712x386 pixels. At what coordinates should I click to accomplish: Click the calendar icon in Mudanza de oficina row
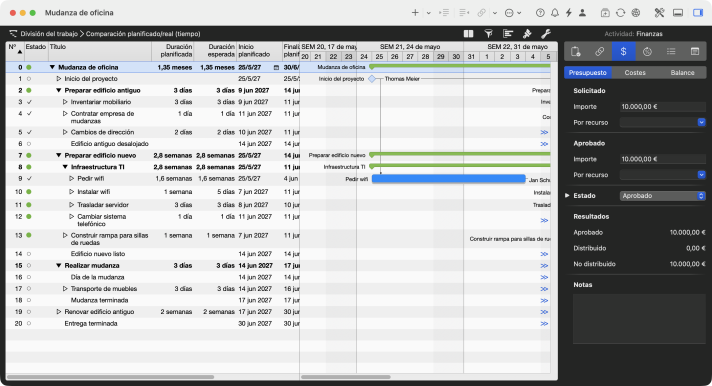(276, 67)
